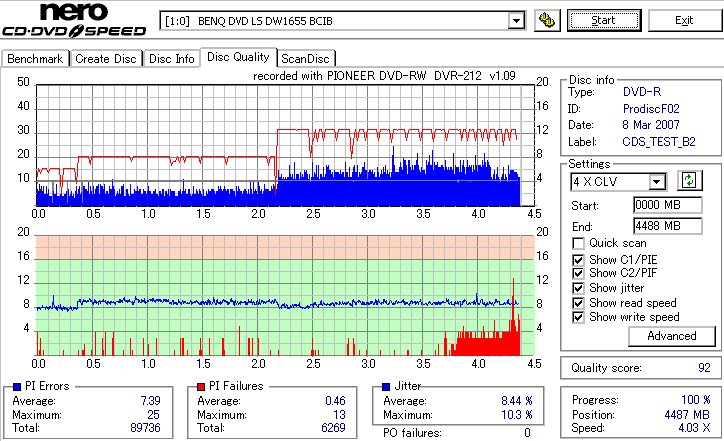Click the drive options icon next to Start
This screenshot has height=441, width=724.
547,20
